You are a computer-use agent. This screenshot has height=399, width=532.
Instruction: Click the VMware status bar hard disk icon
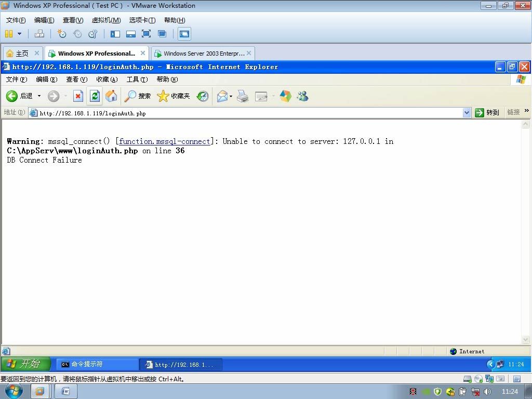click(467, 379)
